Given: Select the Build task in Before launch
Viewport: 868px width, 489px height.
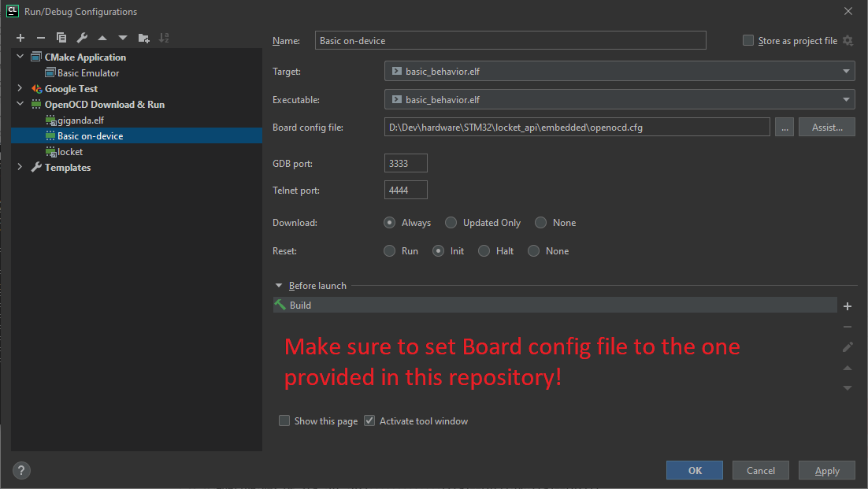Looking at the screenshot, I should 555,305.
